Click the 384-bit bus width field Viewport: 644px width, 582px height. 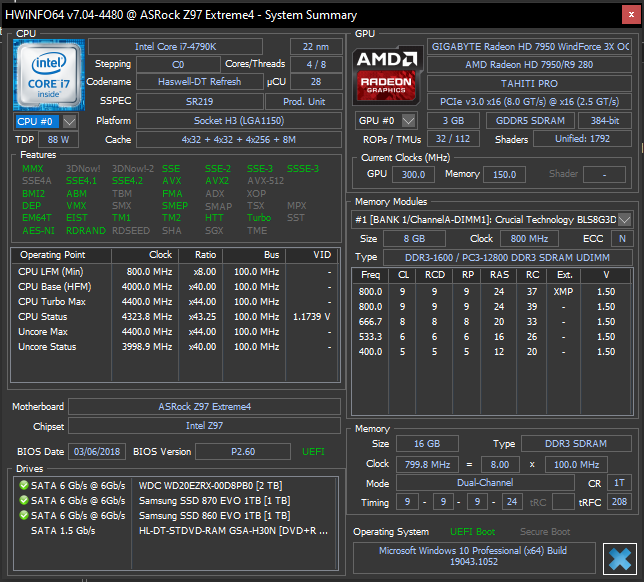(605, 120)
